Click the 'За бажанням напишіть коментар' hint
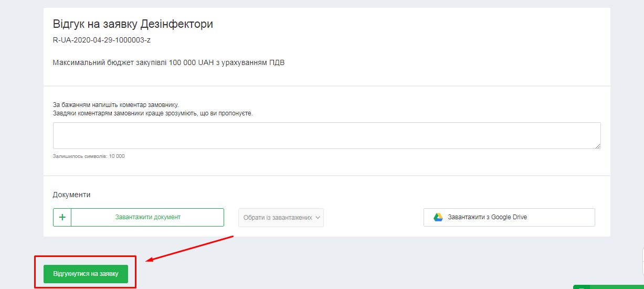 tap(116, 105)
